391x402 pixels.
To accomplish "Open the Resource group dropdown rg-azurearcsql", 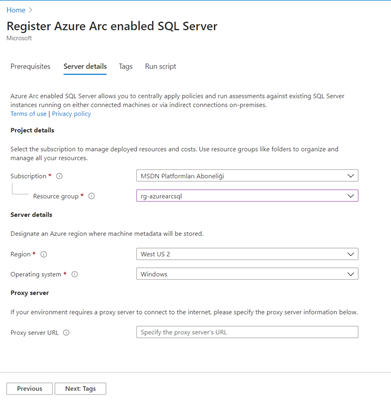I will click(247, 196).
